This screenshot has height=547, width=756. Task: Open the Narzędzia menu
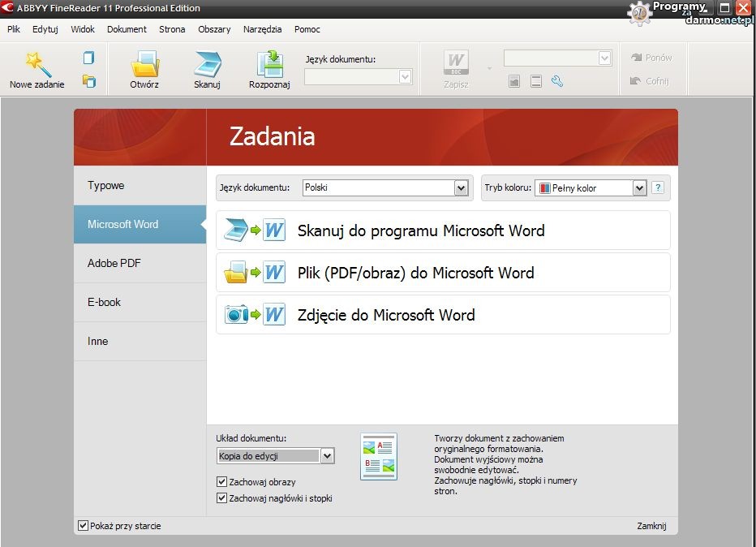click(262, 29)
